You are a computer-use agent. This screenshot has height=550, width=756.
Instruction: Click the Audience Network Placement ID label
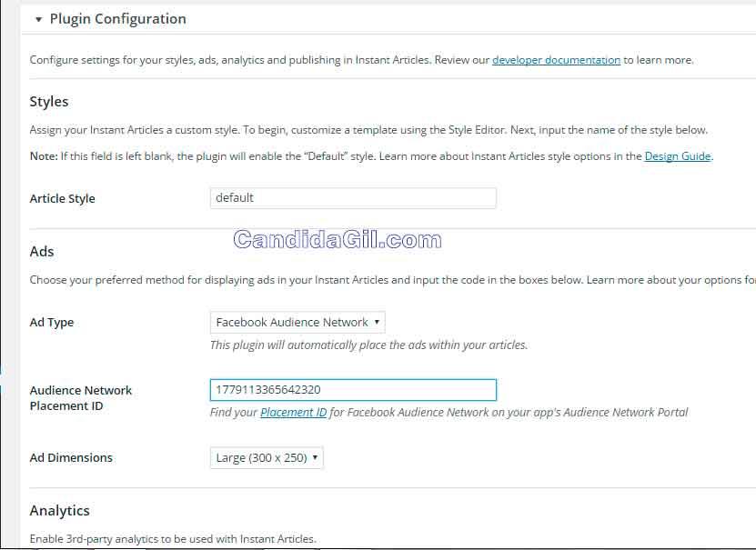coord(80,398)
